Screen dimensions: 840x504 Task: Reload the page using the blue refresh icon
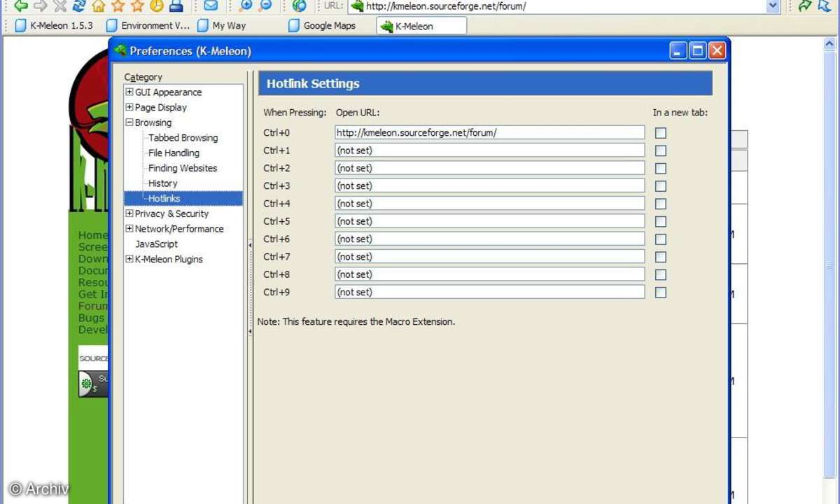pos(79,6)
